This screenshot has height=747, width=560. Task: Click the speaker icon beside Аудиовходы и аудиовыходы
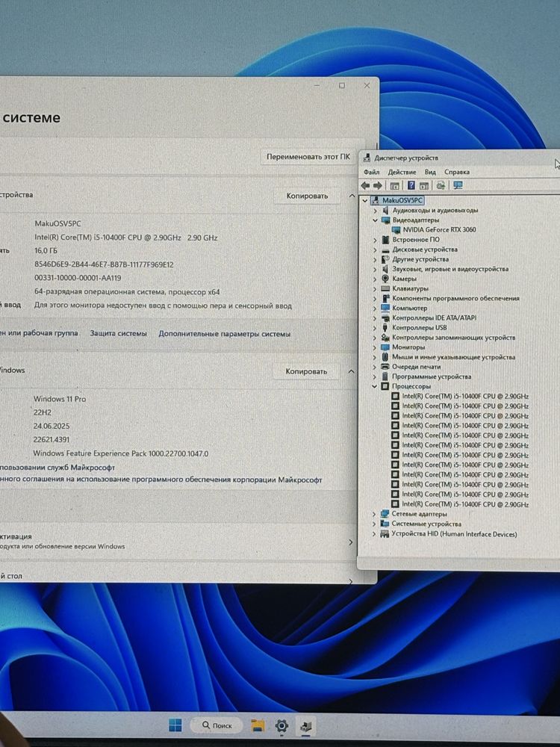coord(385,210)
